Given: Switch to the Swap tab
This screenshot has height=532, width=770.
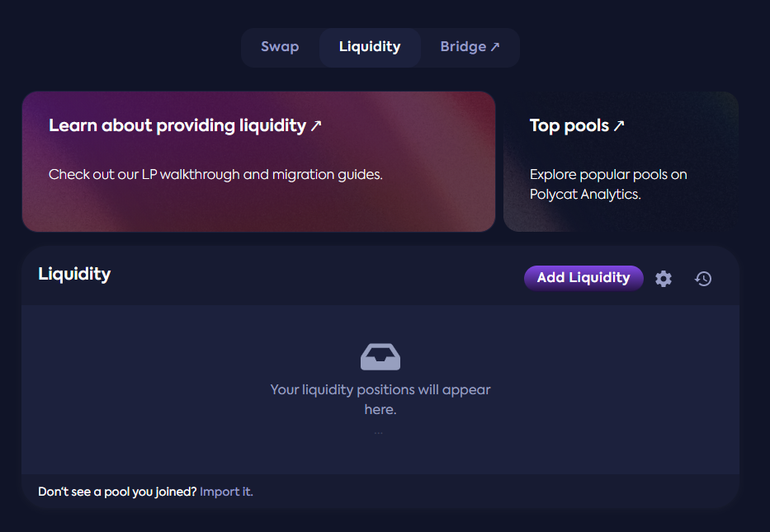Looking at the screenshot, I should pos(280,47).
